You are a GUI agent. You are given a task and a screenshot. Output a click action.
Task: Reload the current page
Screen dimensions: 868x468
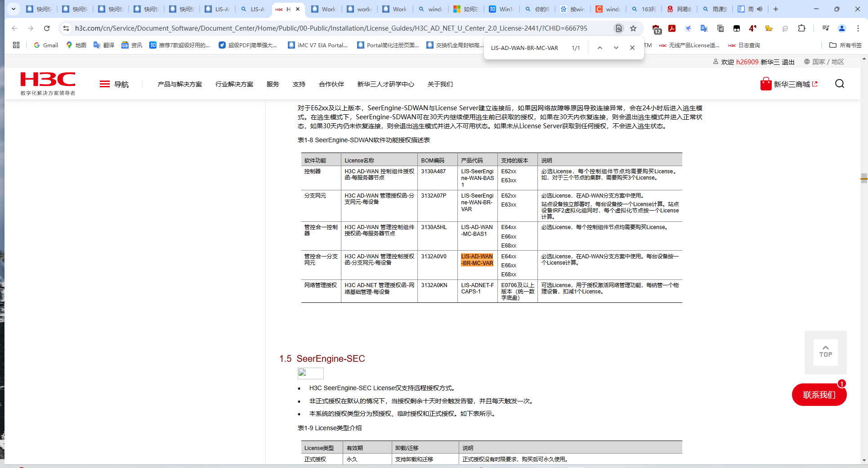pos(47,28)
